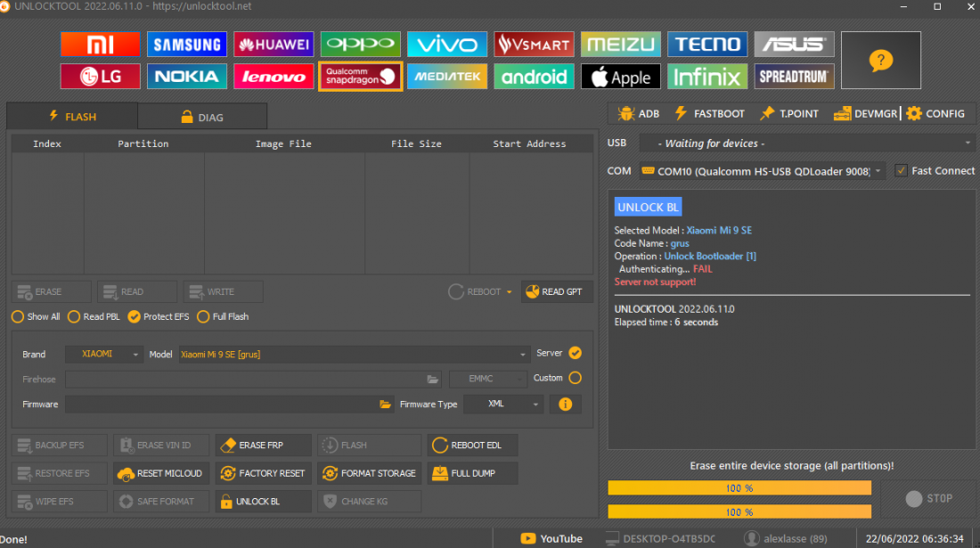Launch DEVMGR device manager
The image size is (980, 548).
click(x=866, y=114)
